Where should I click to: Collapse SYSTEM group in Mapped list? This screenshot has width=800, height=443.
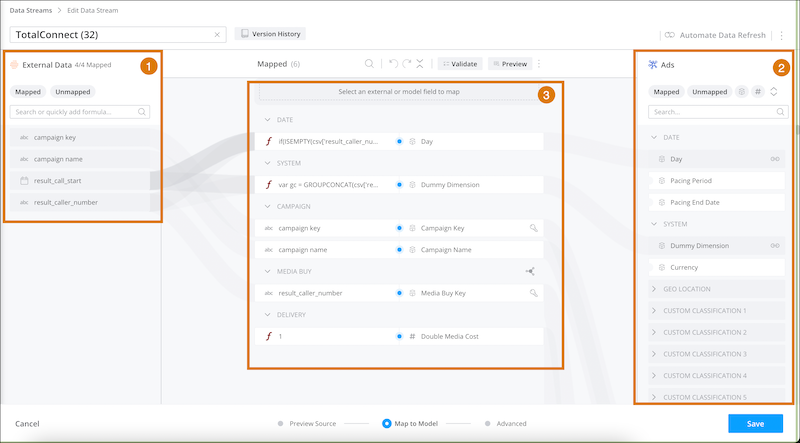click(x=267, y=163)
